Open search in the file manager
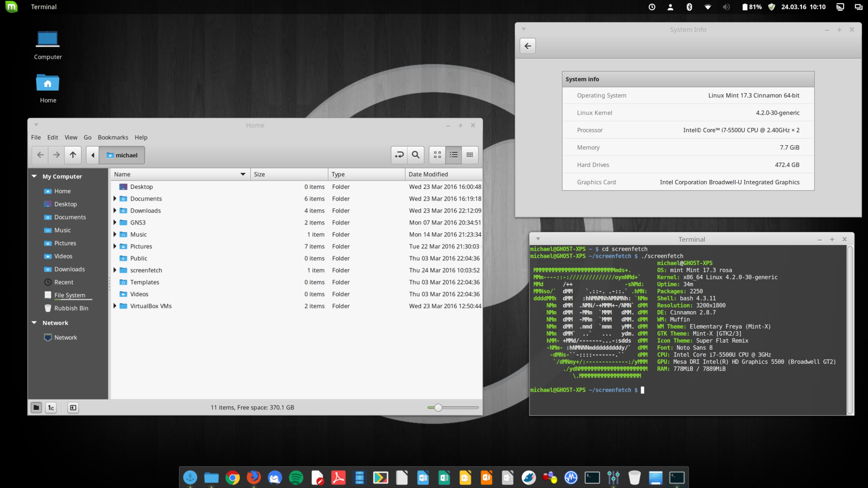 click(x=416, y=155)
